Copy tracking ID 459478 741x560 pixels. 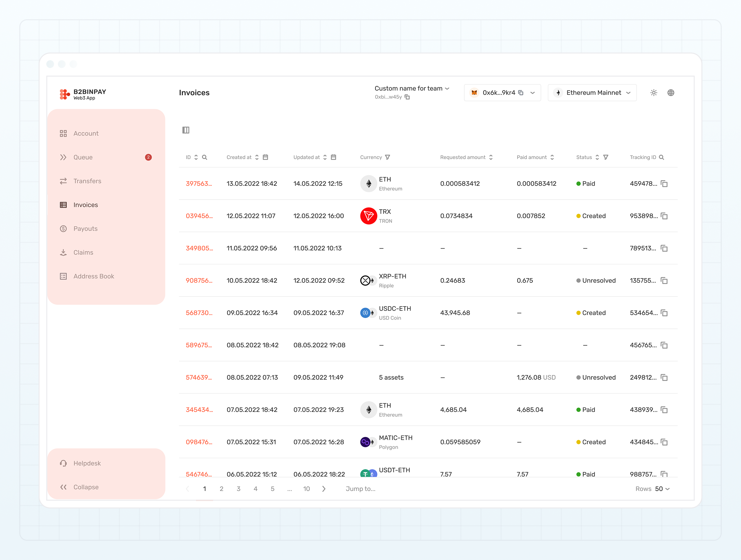pyautogui.click(x=664, y=184)
